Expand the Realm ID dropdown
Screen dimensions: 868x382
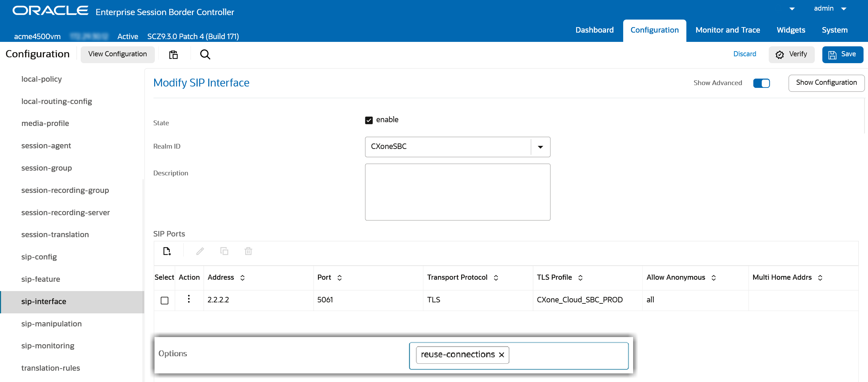pos(540,147)
